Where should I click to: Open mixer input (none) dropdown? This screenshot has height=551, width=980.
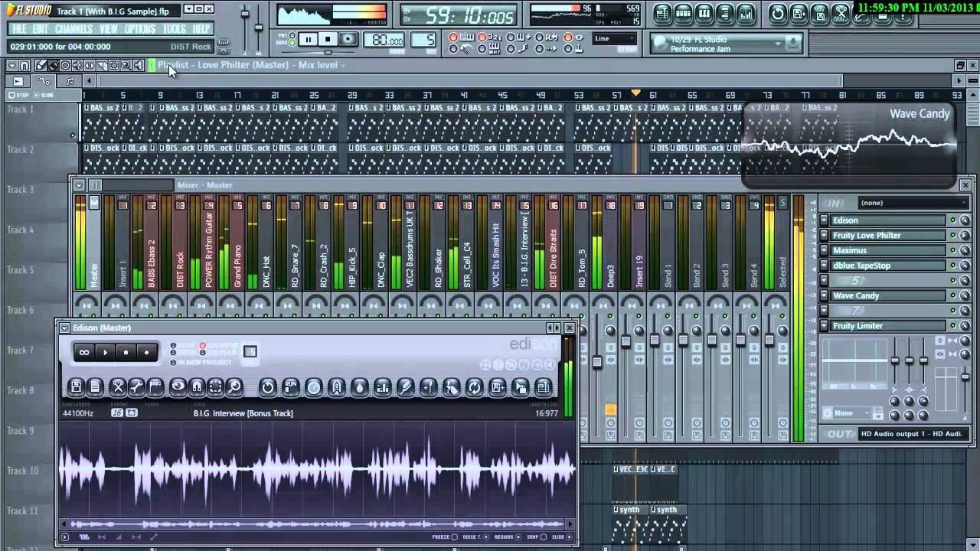(913, 203)
